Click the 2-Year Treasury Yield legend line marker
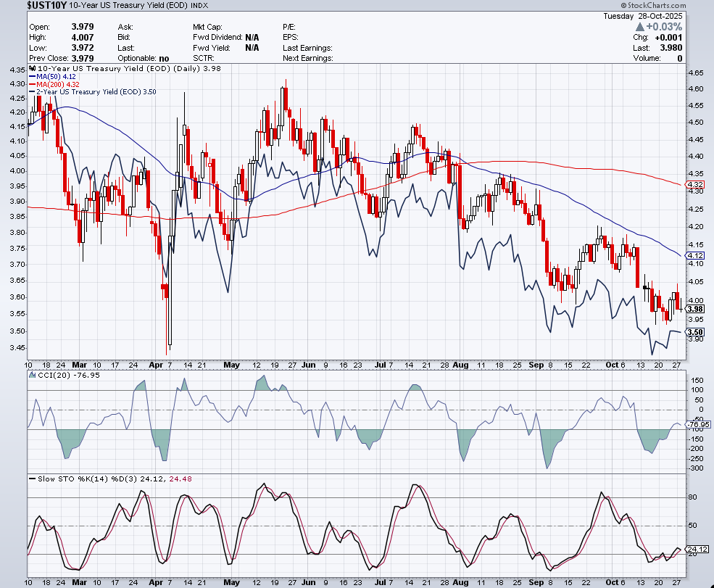This screenshot has height=588, width=714. [32, 92]
